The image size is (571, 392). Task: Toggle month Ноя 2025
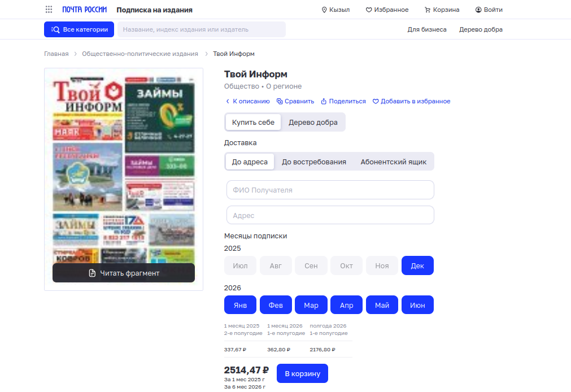382,265
